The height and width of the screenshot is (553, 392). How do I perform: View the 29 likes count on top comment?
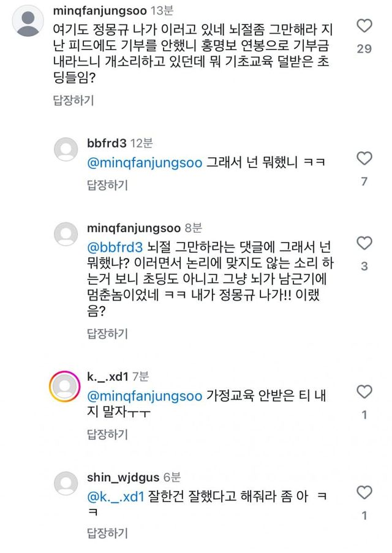364,48
